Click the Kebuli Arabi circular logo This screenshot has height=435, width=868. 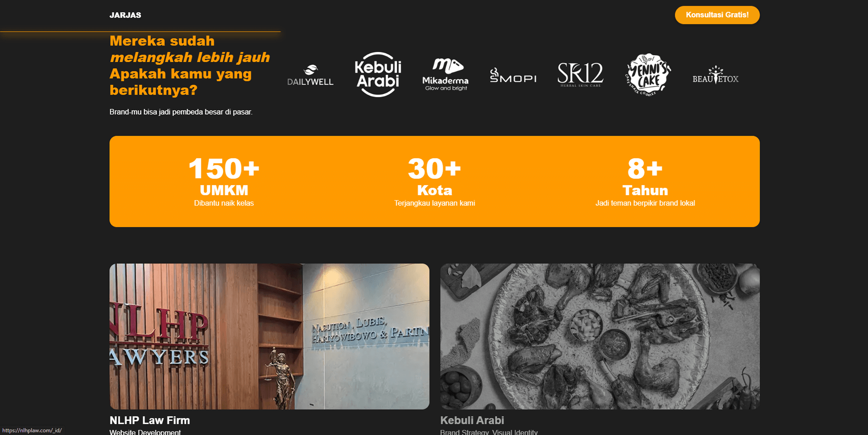(x=378, y=75)
